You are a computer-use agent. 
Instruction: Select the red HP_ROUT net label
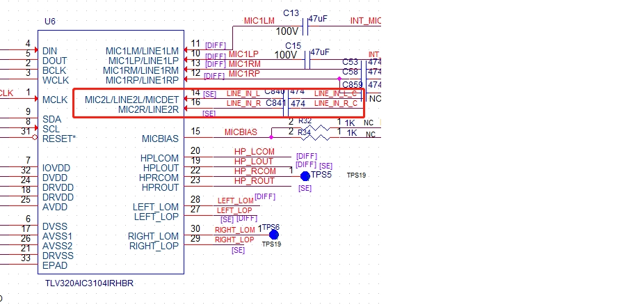(x=255, y=181)
